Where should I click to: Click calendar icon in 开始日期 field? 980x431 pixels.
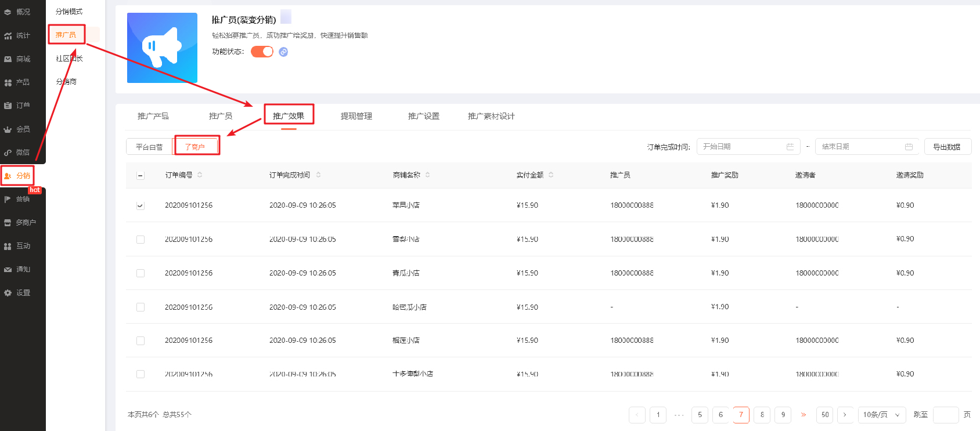click(790, 147)
